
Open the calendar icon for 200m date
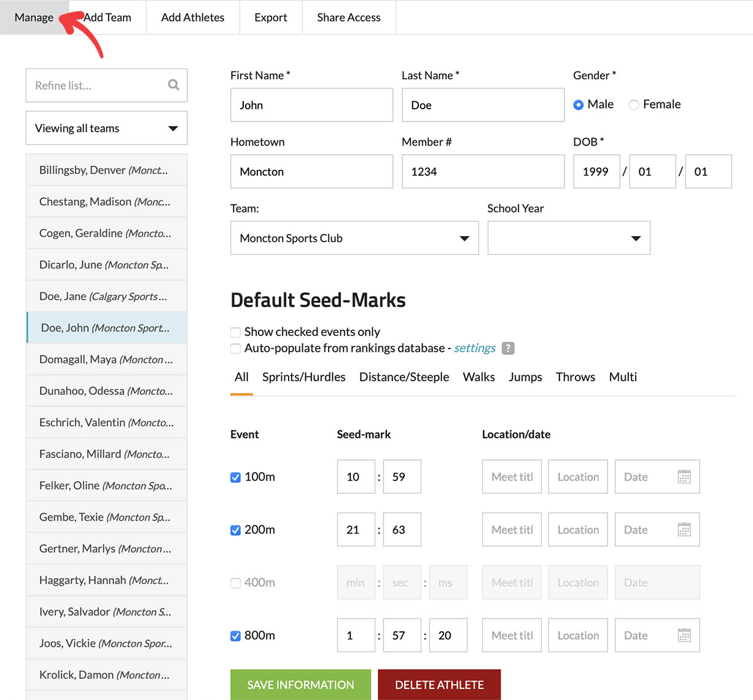click(684, 529)
